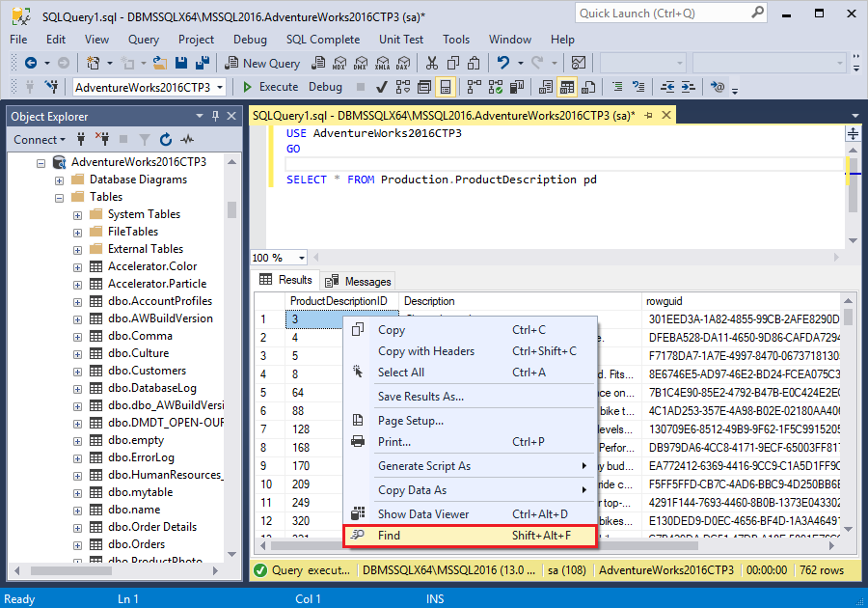The height and width of the screenshot is (608, 868).
Task: Open the SQL Complete menu
Action: click(x=323, y=40)
